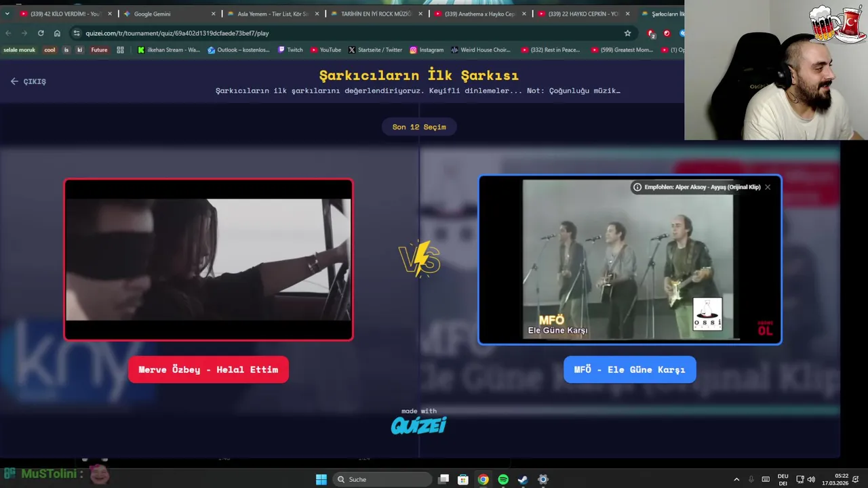868x488 pixels.
Task: Open the apps grid bookmark icon
Action: pos(120,49)
